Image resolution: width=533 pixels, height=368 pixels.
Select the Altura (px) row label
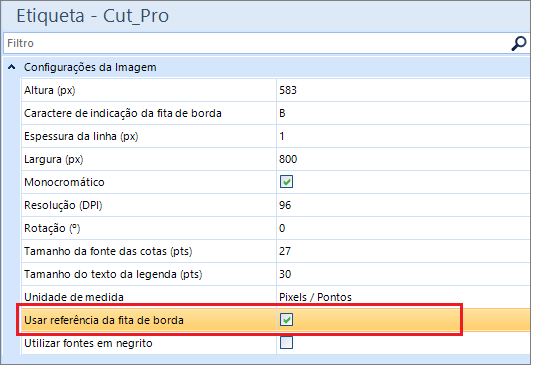50,90
